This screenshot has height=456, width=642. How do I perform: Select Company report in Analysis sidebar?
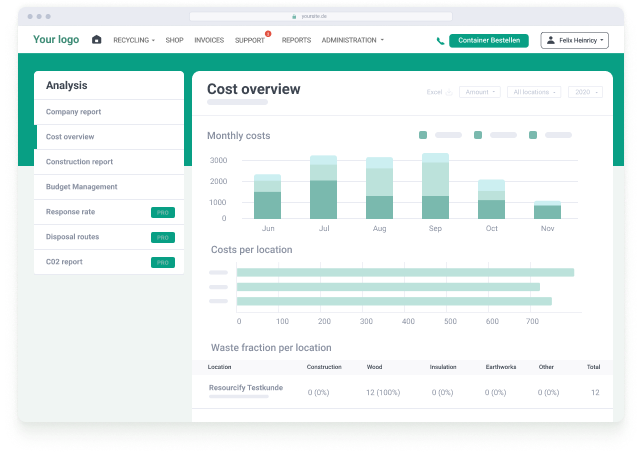tap(109, 112)
